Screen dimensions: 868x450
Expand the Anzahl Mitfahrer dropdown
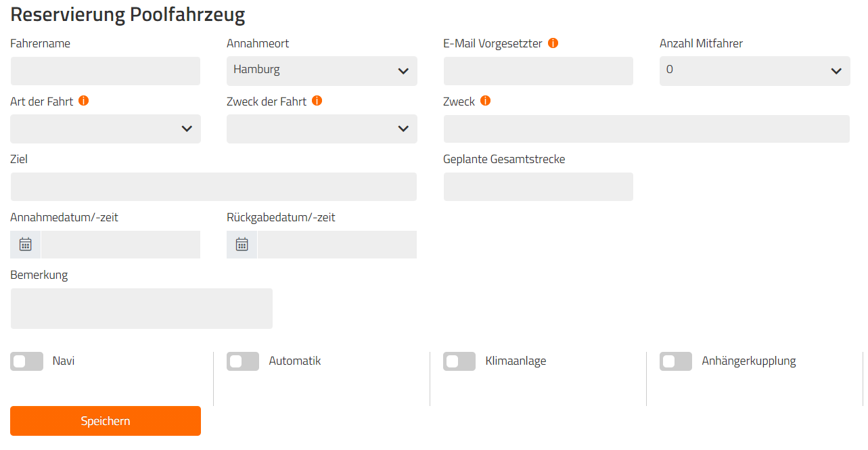[755, 70]
